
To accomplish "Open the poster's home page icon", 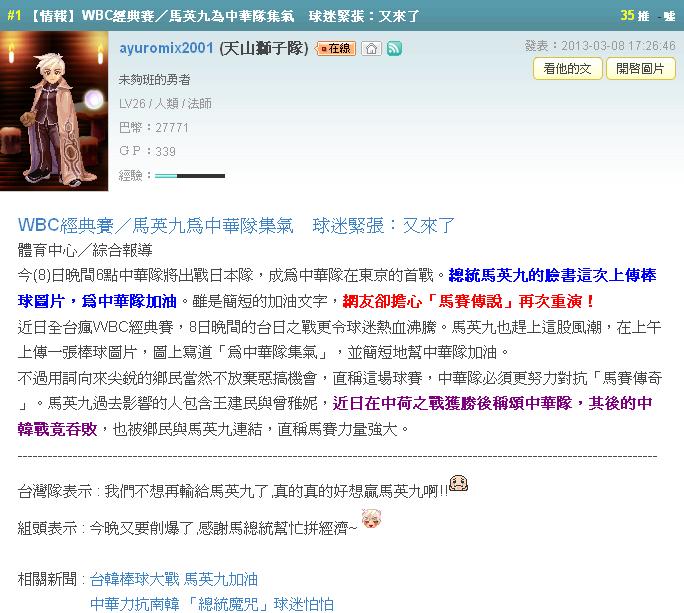I will pyautogui.click(x=371, y=48).
